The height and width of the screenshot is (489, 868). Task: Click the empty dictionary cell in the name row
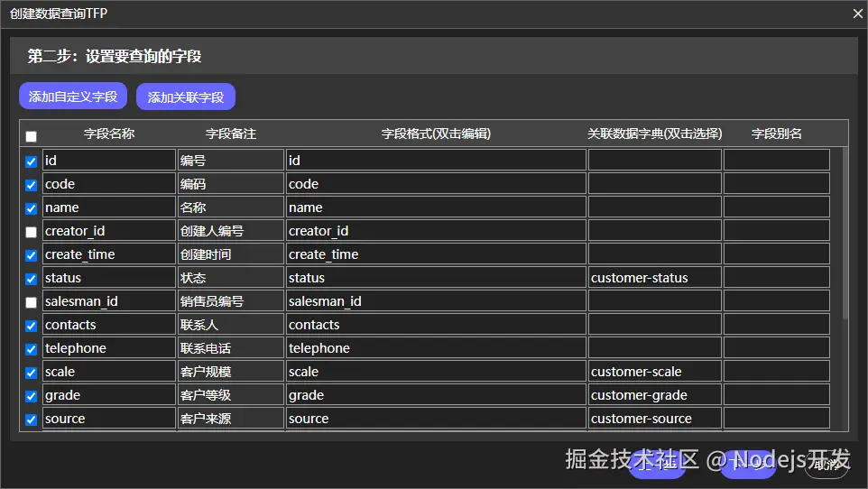[655, 208]
